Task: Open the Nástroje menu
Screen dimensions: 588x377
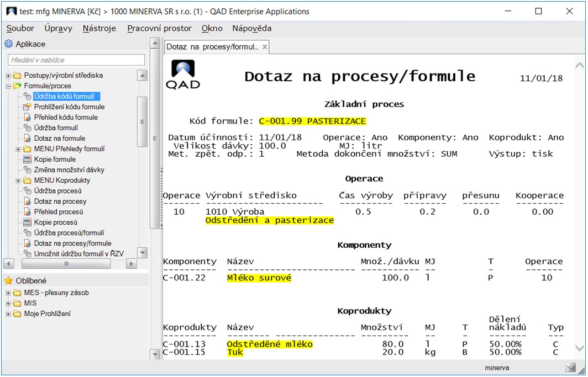Action: [99, 29]
